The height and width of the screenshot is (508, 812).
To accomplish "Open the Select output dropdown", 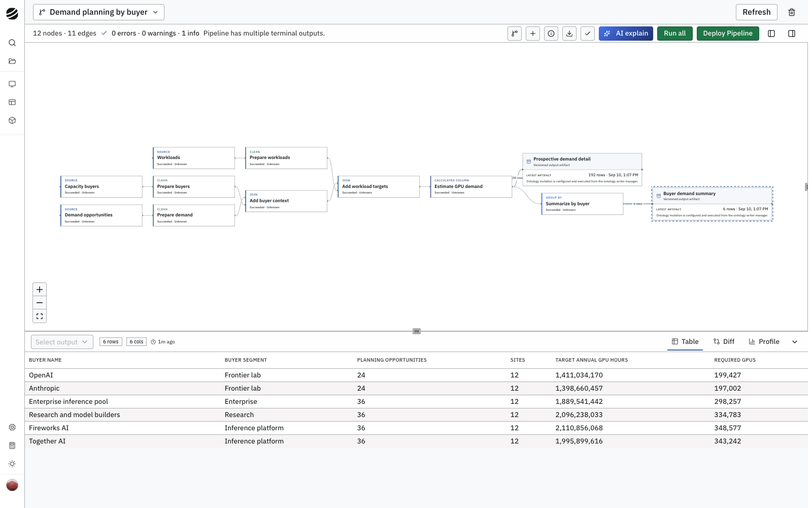I will pos(62,342).
